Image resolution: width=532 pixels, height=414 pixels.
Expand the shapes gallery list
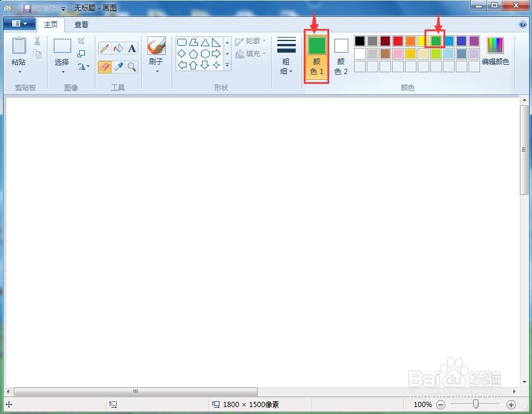tap(228, 65)
